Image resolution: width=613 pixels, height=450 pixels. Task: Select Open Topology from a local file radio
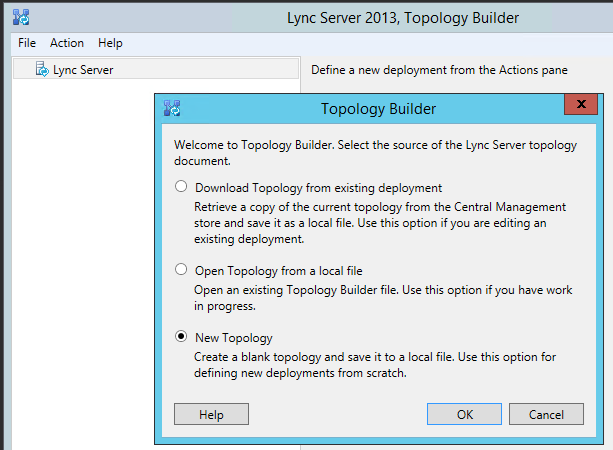pos(181,269)
